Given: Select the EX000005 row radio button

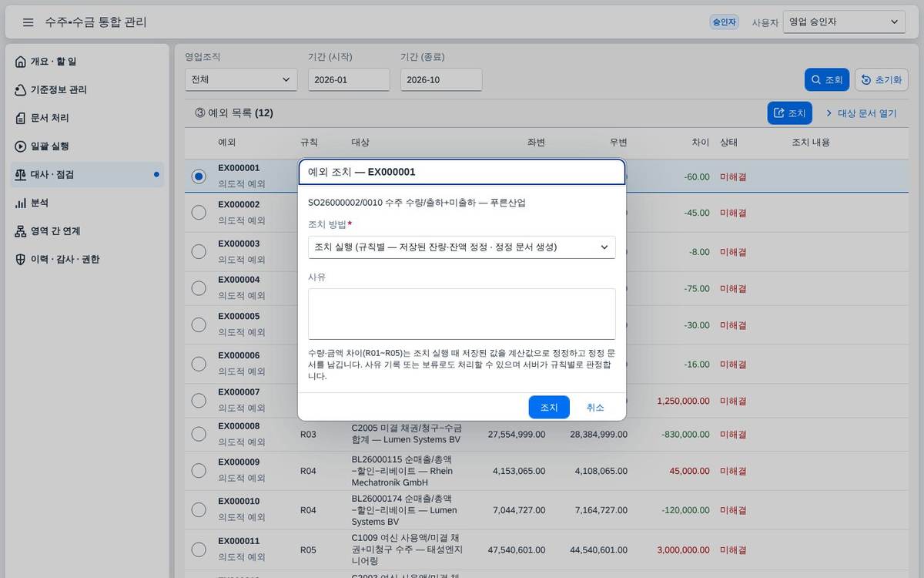Looking at the screenshot, I should 199,324.
